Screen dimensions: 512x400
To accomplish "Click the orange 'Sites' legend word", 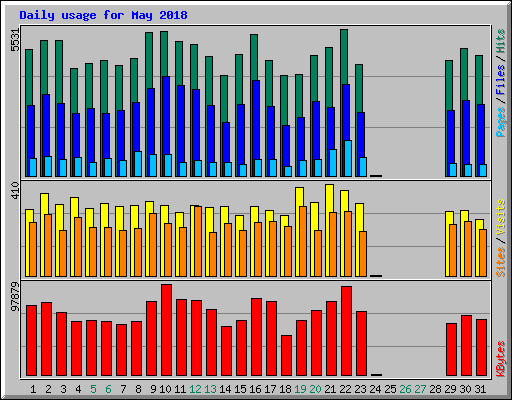I will 501,262.
